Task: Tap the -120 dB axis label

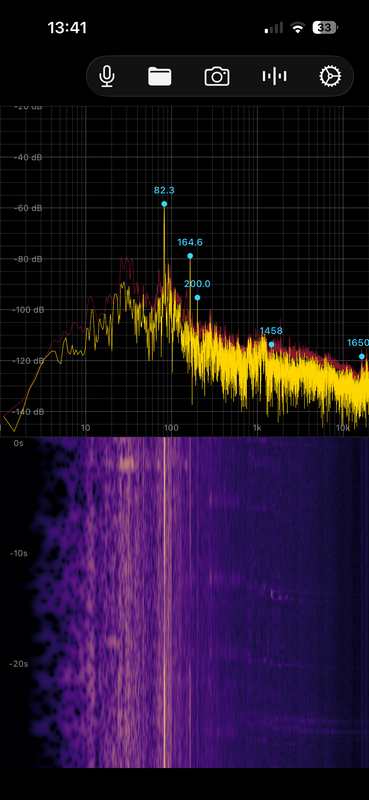Action: pos(28,361)
